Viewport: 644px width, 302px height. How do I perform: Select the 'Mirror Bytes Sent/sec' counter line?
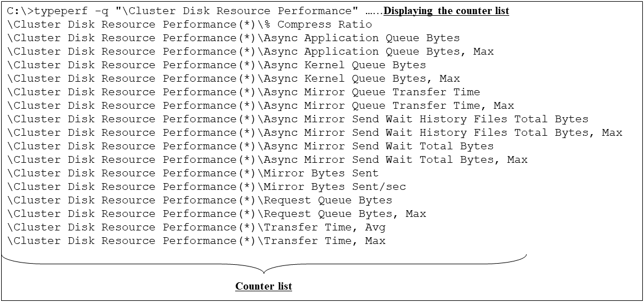[x=207, y=187]
